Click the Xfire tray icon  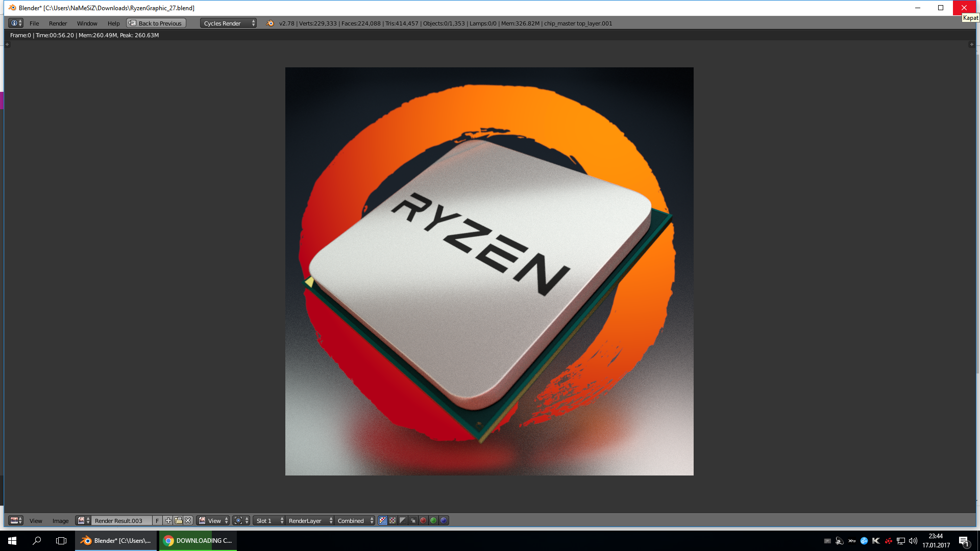(x=852, y=541)
